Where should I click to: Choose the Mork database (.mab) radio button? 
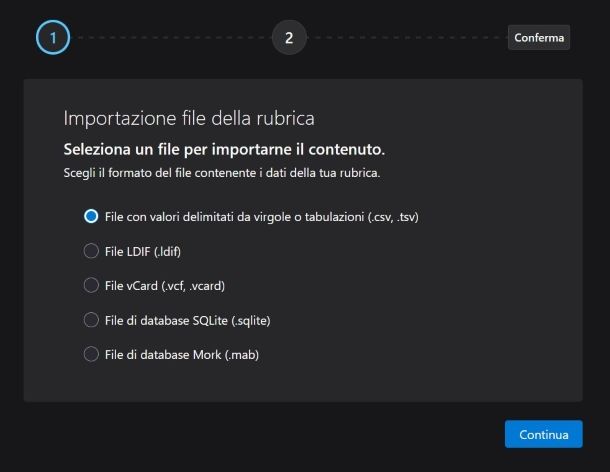(91, 354)
